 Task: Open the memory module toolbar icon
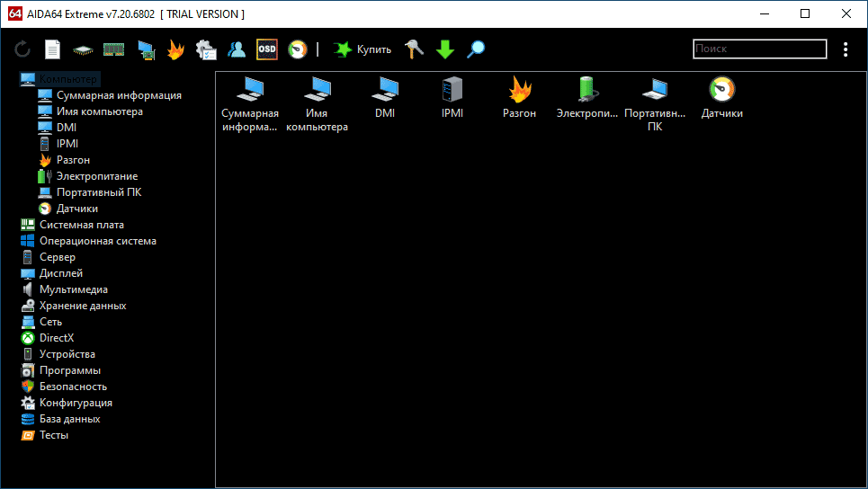(x=113, y=49)
